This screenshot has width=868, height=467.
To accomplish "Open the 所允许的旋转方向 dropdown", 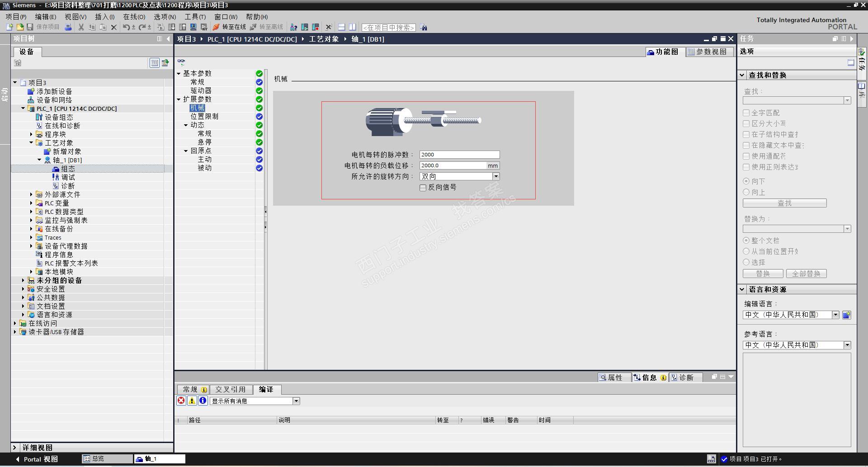I will [x=496, y=176].
